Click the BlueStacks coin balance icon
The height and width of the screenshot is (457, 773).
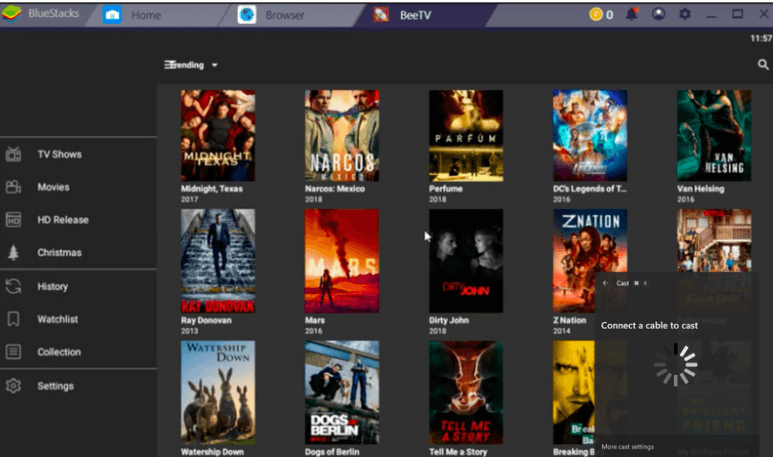[596, 14]
